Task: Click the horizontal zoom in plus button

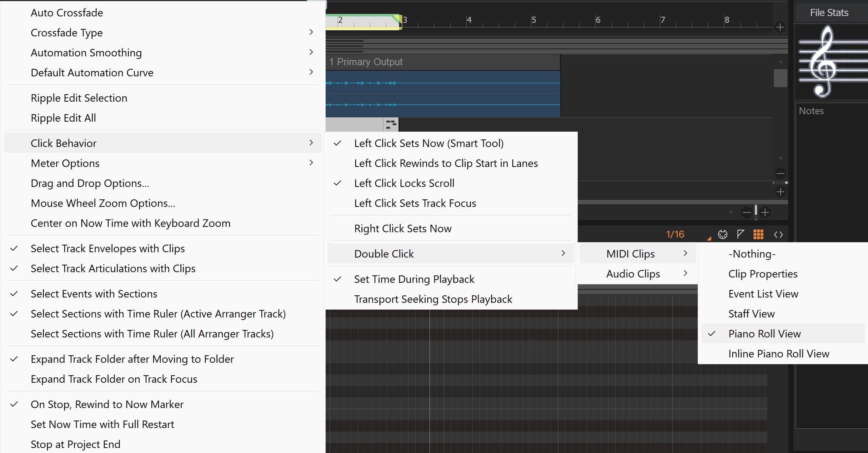Action: [x=765, y=213]
